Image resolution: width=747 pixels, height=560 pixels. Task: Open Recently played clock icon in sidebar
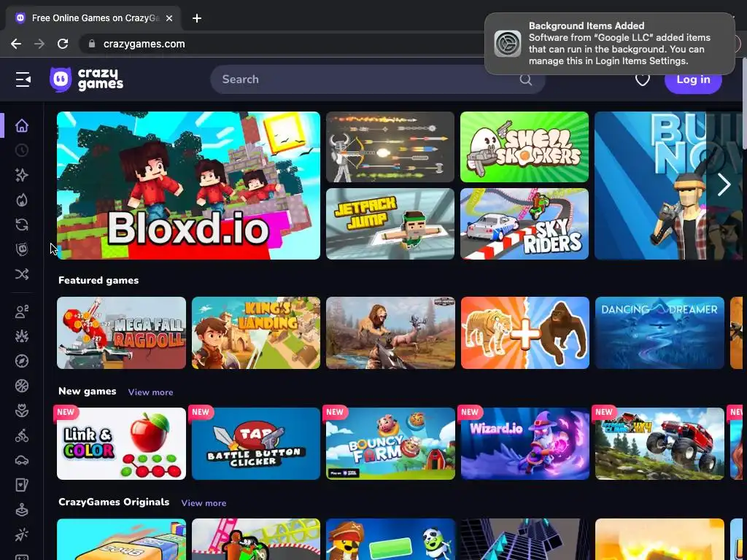coord(22,150)
